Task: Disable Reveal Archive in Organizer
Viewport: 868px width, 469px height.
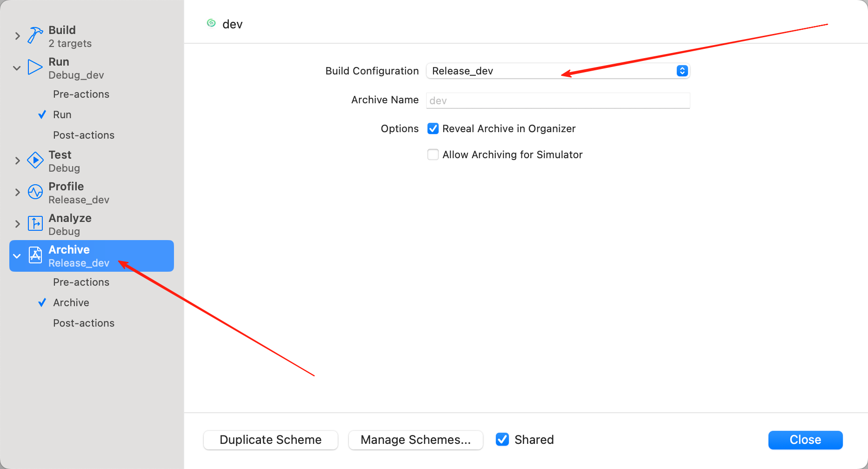Action: [x=433, y=129]
